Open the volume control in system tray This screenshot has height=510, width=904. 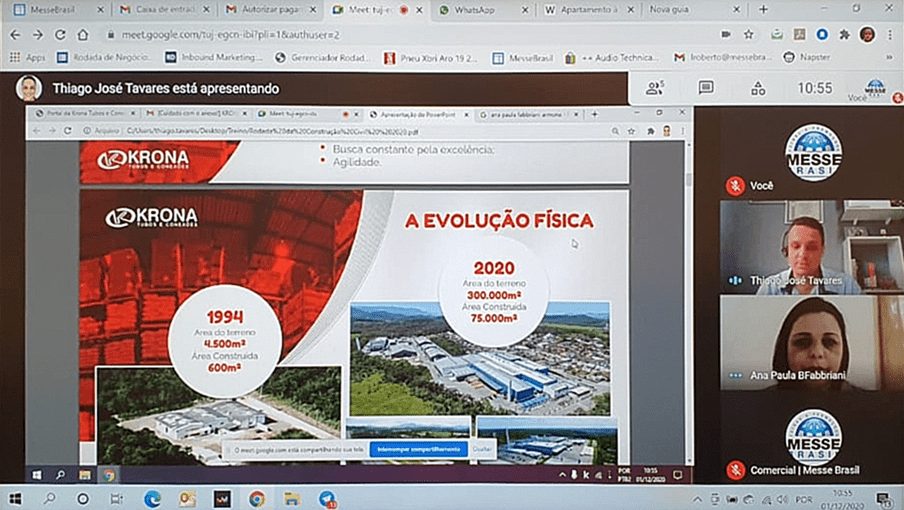click(x=782, y=500)
